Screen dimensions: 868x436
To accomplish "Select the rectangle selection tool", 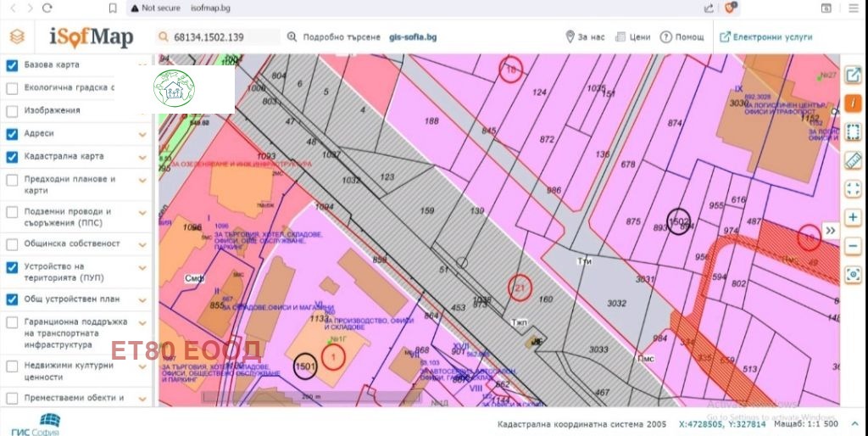I will coord(853,132).
